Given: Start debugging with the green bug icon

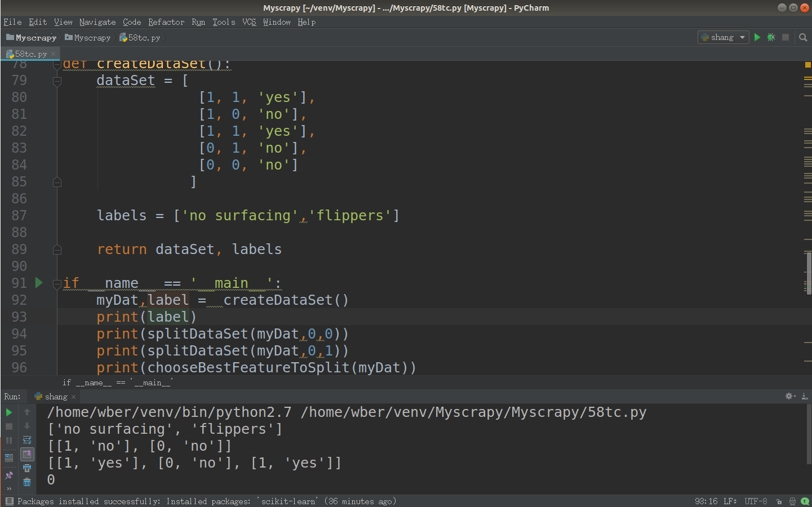Looking at the screenshot, I should 771,37.
